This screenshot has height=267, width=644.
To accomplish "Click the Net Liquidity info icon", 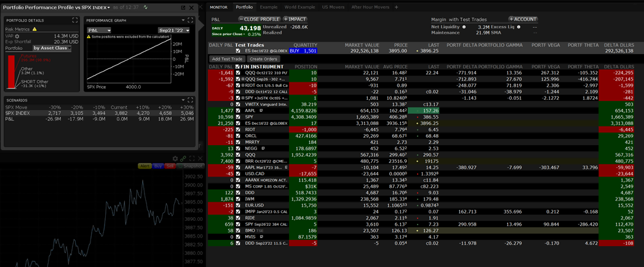I will tap(464, 27).
